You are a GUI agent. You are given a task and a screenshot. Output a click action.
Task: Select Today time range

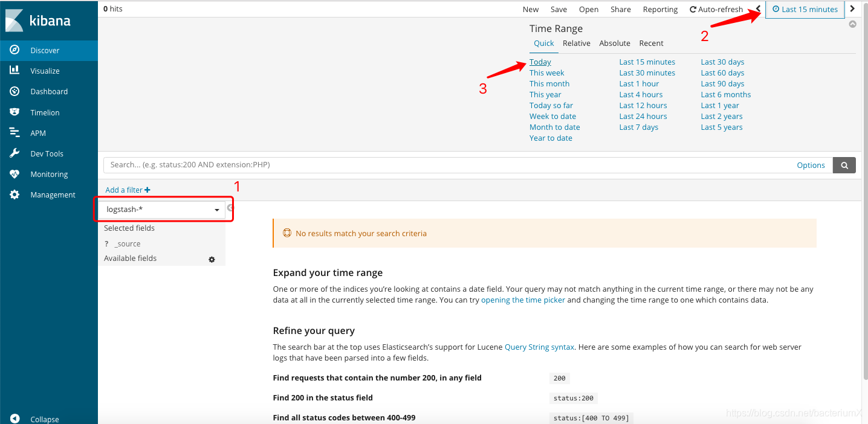click(x=540, y=62)
